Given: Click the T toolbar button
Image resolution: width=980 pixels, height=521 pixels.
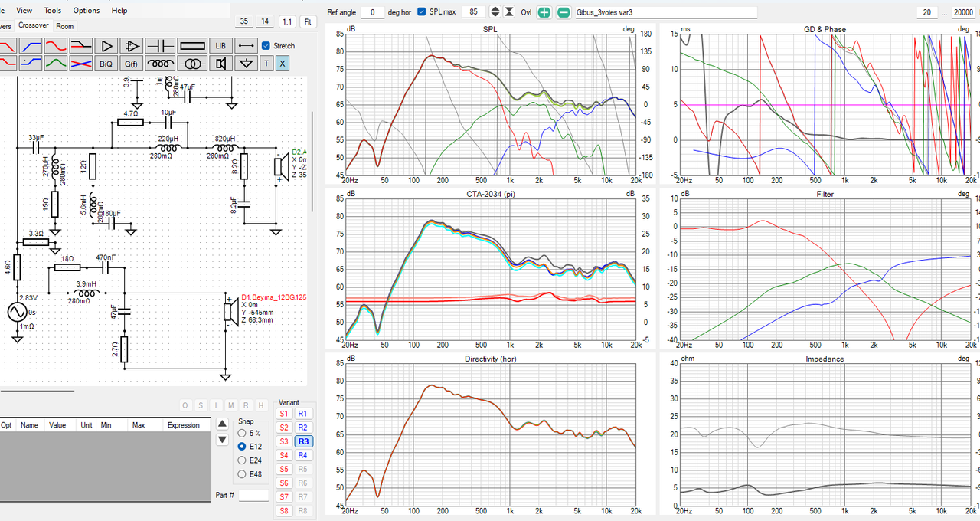Looking at the screenshot, I should click(266, 64).
